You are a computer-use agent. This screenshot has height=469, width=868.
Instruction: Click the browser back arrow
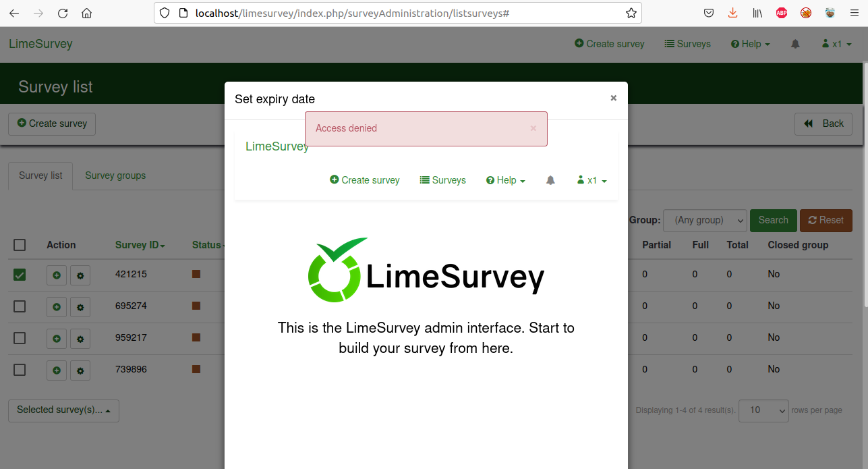[x=14, y=13]
